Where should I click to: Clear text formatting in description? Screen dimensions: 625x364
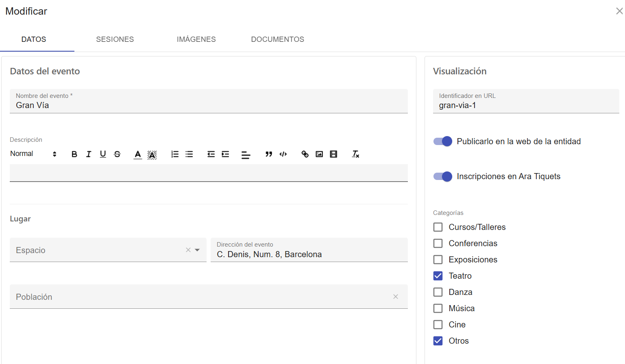(355, 154)
